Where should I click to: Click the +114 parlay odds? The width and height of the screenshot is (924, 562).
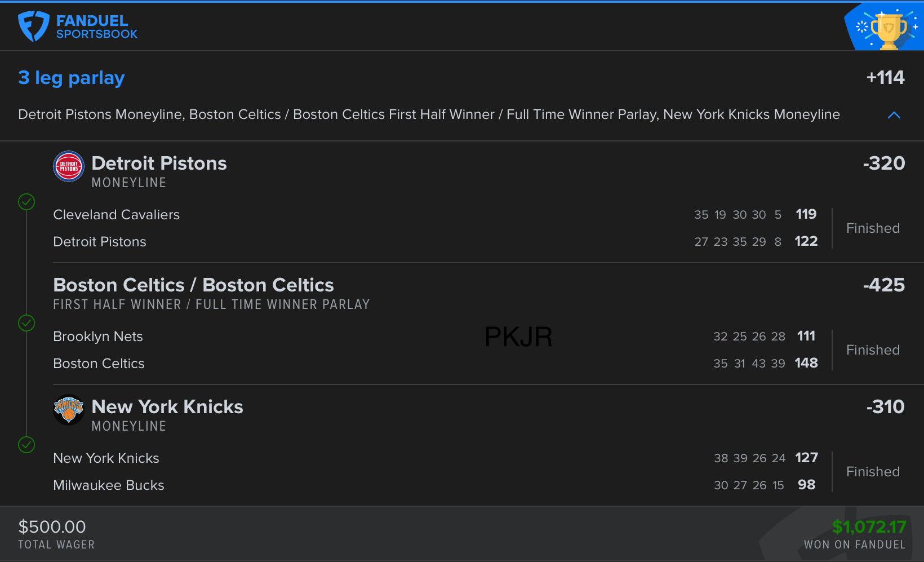[x=885, y=77]
